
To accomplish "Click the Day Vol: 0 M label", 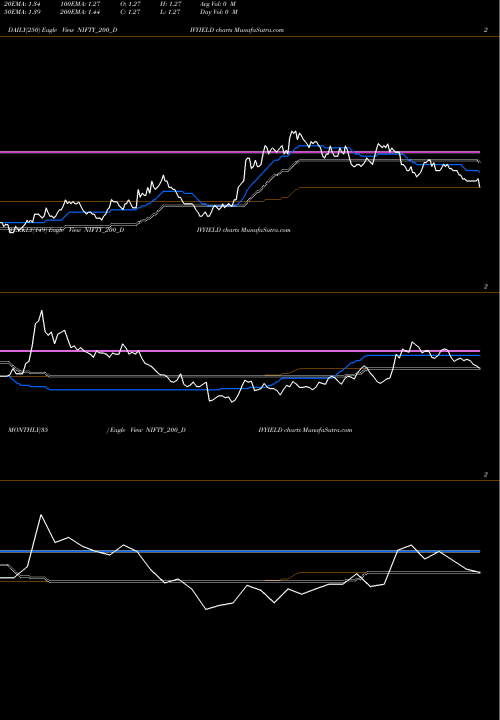I will coord(219,12).
